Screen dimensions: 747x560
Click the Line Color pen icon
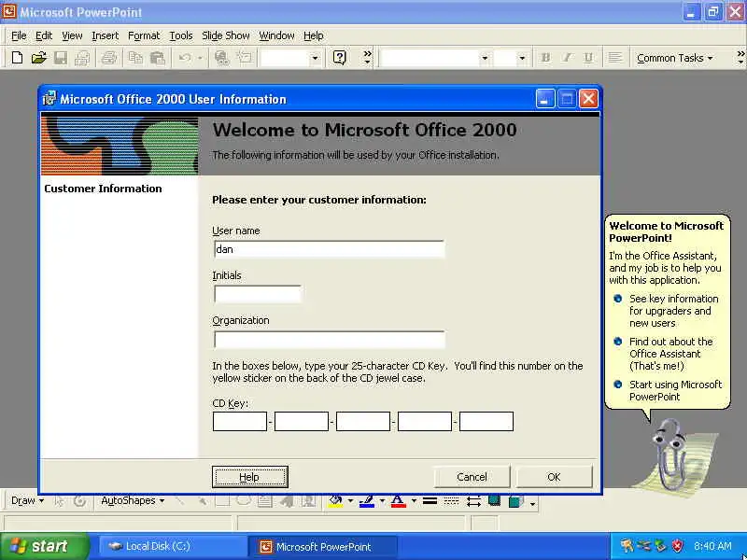coord(367,501)
